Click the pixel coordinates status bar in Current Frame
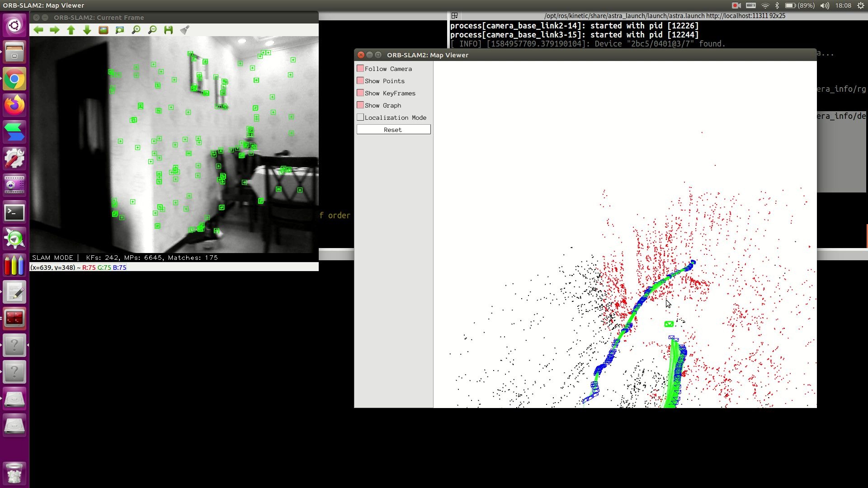Viewport: 868px width, 488px height. (x=174, y=267)
